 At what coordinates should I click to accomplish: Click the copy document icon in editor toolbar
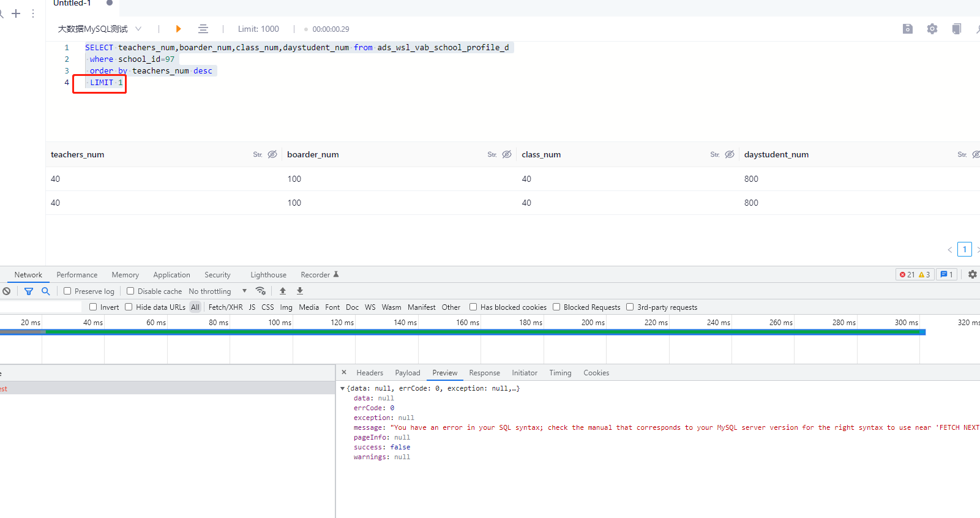tap(957, 29)
